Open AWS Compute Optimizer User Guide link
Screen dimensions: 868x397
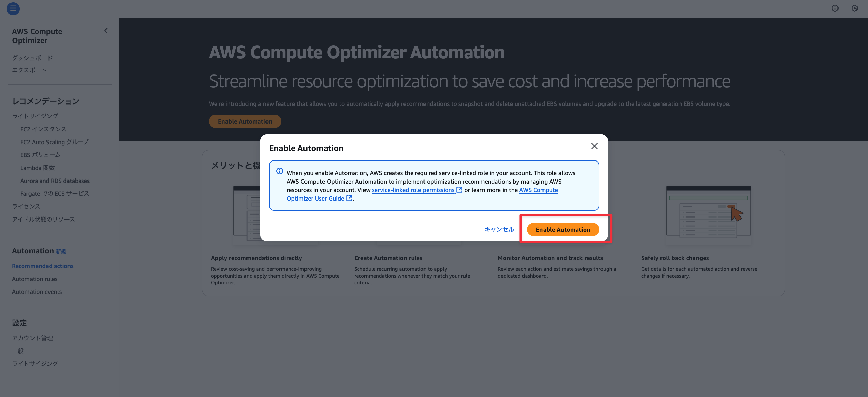[x=315, y=198]
